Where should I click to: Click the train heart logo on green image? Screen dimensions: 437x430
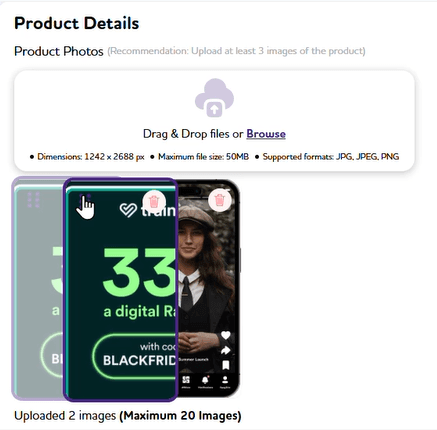pos(128,210)
